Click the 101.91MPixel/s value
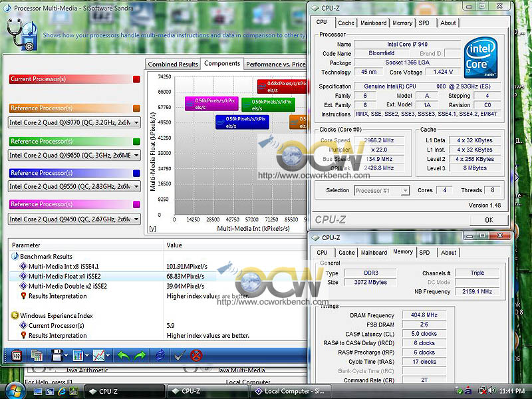The image size is (532, 399). click(x=187, y=267)
